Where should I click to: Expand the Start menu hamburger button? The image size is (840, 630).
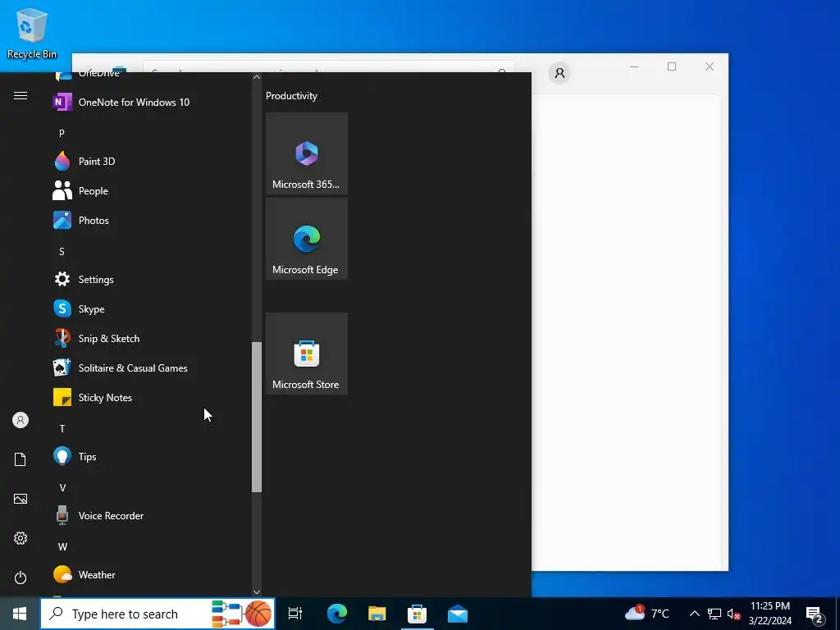pyautogui.click(x=21, y=96)
